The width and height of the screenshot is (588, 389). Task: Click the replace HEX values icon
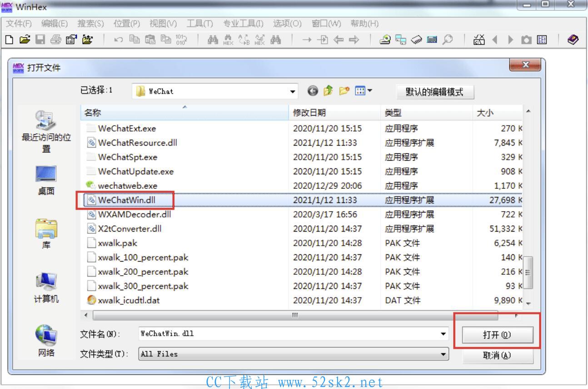(x=259, y=40)
